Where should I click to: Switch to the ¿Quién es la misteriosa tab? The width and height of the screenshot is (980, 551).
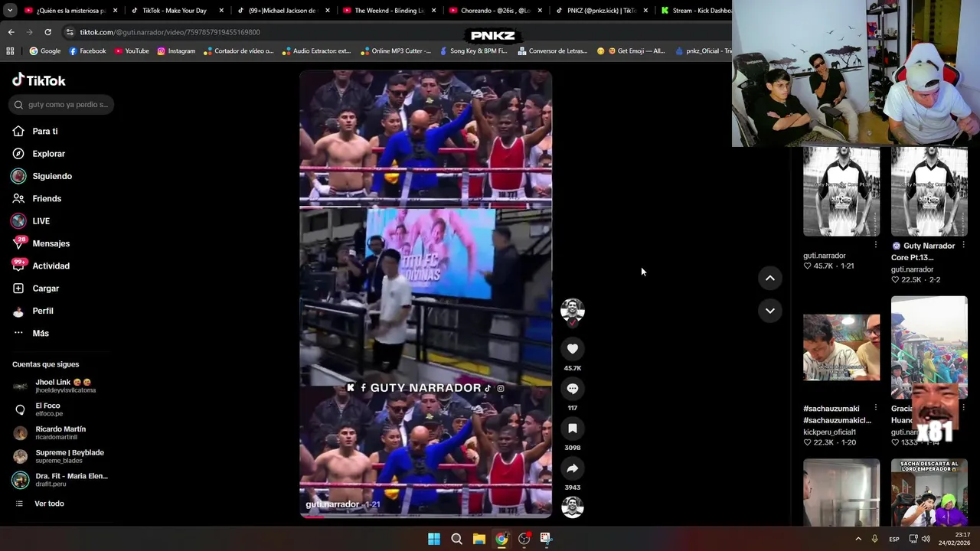click(x=71, y=11)
